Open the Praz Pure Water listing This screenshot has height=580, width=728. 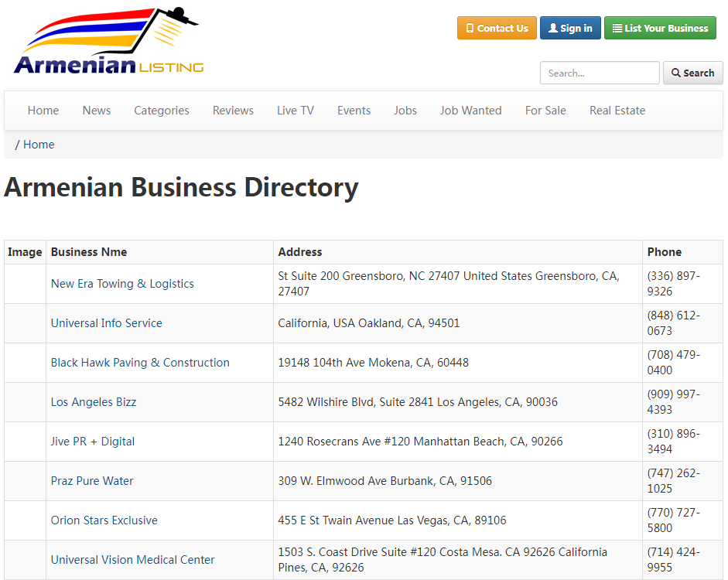pyautogui.click(x=92, y=481)
